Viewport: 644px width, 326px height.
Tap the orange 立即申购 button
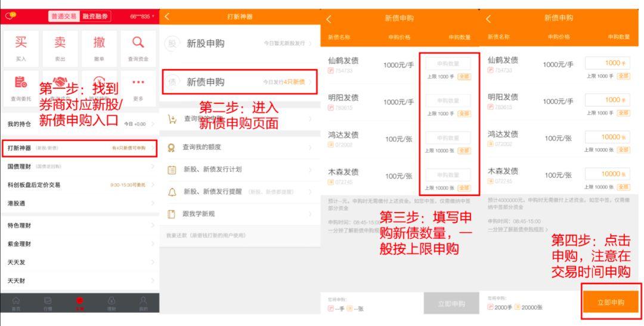(x=611, y=303)
